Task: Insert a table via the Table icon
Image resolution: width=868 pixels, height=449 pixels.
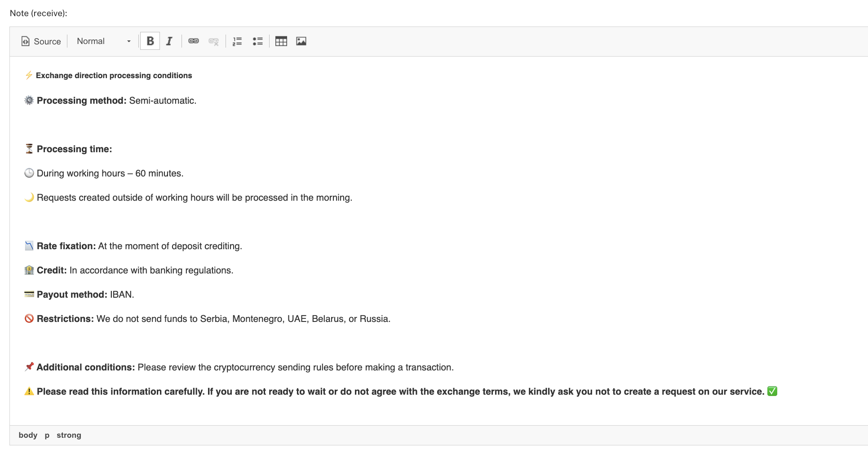Action: click(281, 41)
